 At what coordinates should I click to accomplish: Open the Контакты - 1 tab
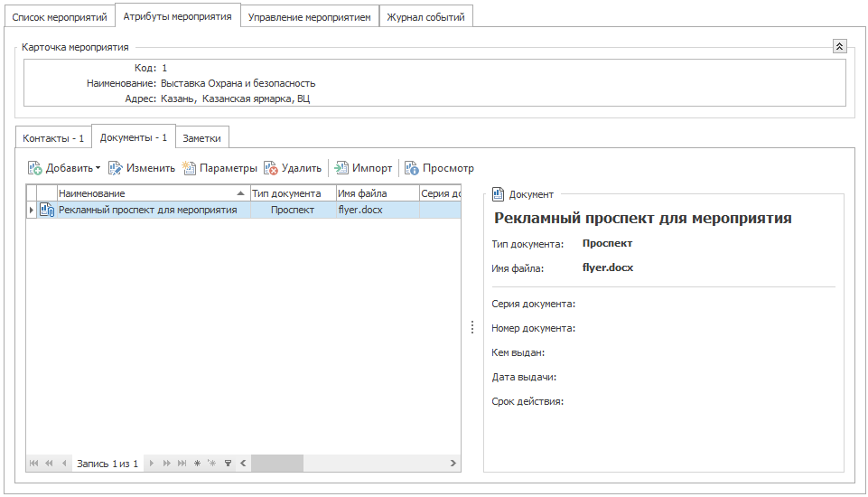click(x=53, y=138)
